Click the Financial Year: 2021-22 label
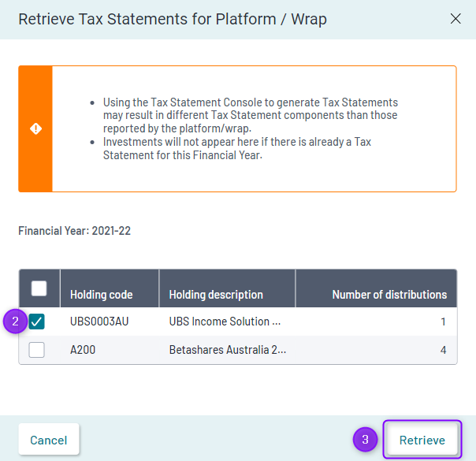This screenshot has height=461, width=476. pos(74,231)
